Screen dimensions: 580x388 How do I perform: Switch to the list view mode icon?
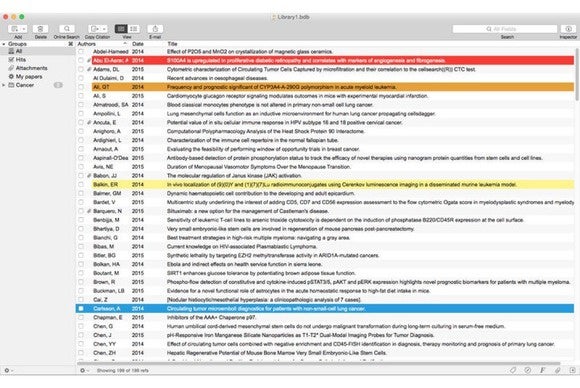coord(134,29)
